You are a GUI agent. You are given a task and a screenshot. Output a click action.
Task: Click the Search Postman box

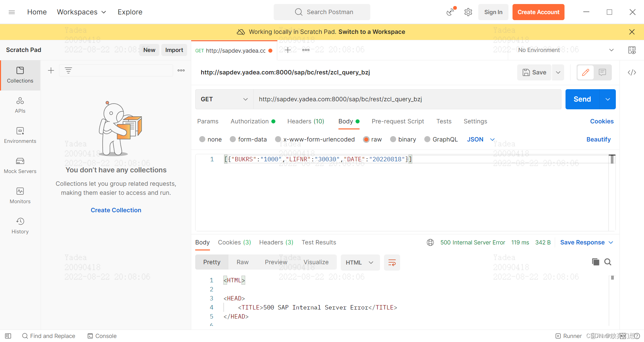coord(322,12)
